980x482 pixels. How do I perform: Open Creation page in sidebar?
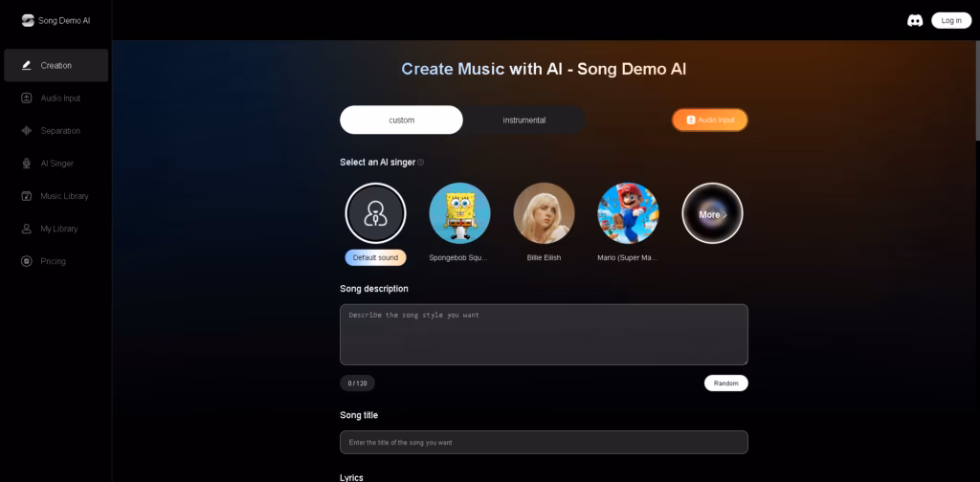56,66
